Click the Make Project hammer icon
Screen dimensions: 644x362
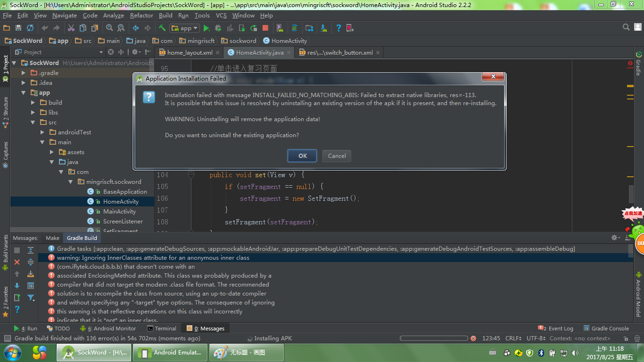(x=162, y=28)
